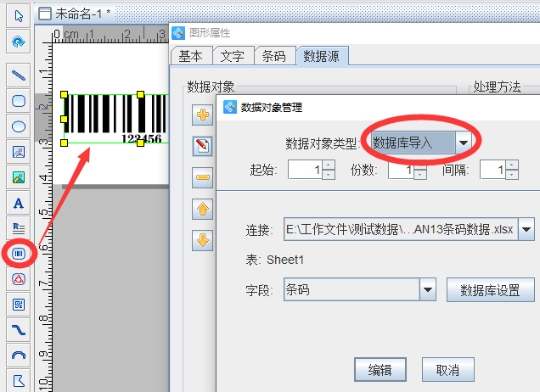Open the 基本 tab

[190, 56]
